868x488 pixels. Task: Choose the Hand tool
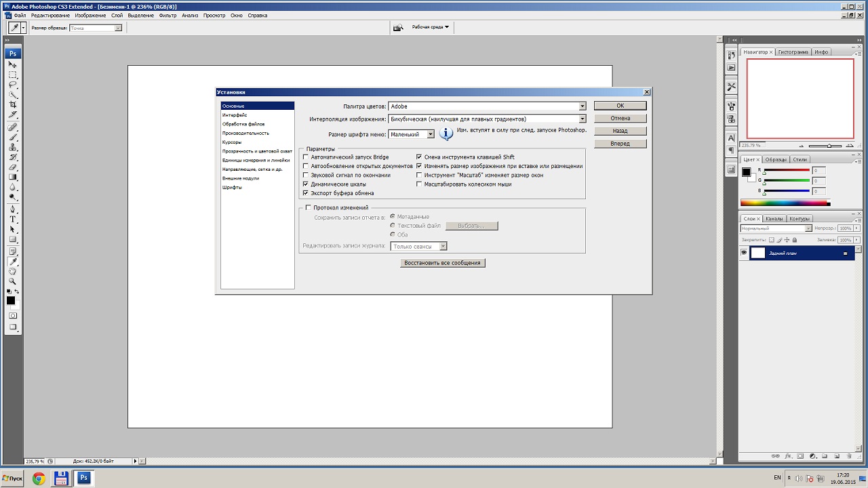click(x=12, y=271)
